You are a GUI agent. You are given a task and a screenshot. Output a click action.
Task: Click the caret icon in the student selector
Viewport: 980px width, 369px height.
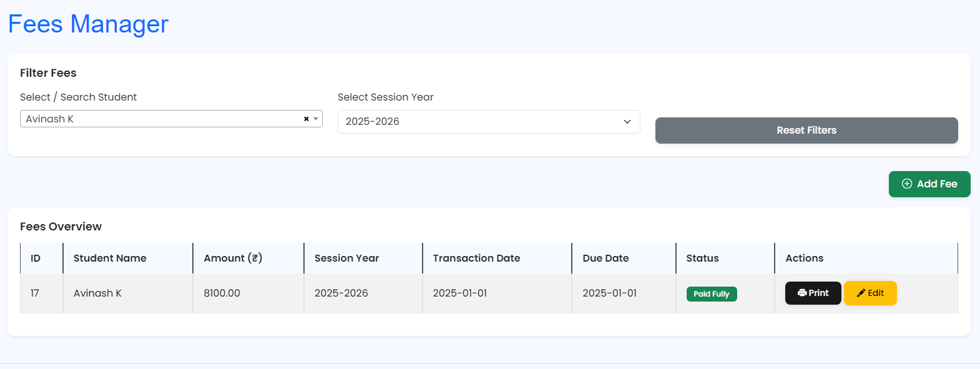[316, 119]
